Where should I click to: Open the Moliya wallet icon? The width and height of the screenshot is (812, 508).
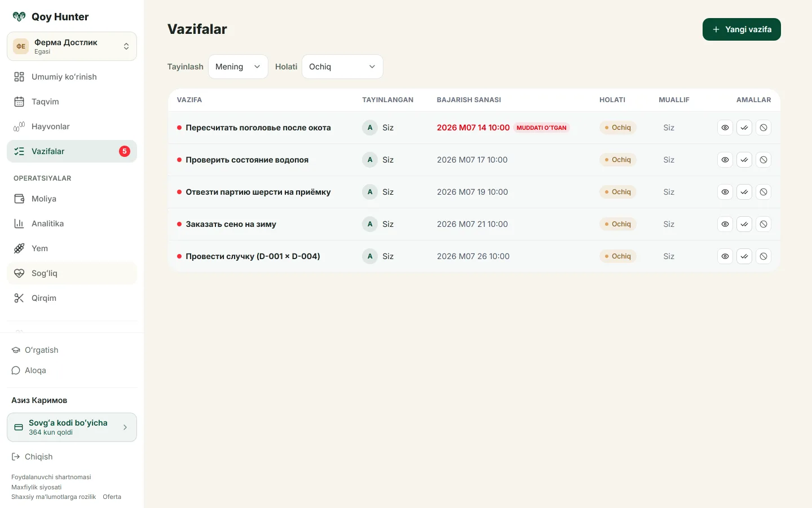click(19, 199)
